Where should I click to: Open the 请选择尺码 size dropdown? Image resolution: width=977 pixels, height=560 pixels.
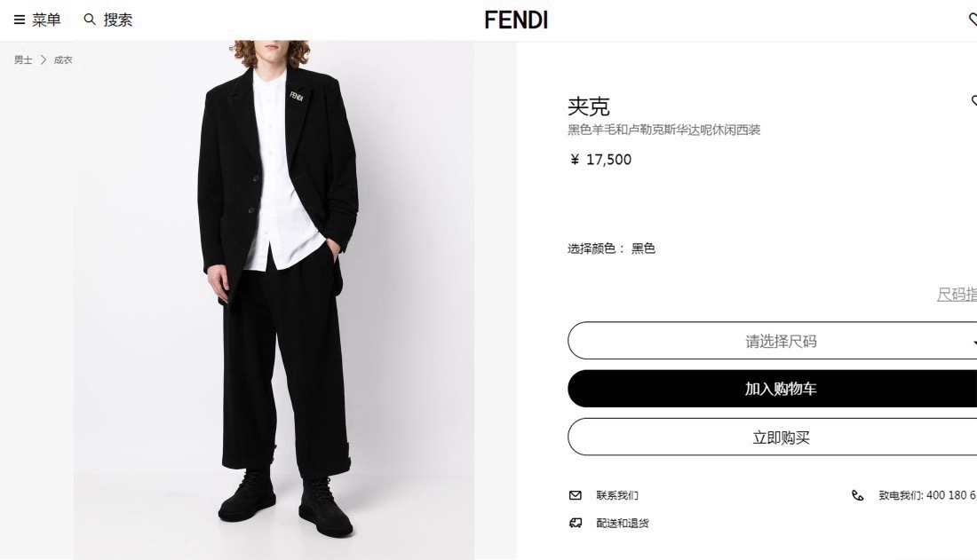pos(772,341)
